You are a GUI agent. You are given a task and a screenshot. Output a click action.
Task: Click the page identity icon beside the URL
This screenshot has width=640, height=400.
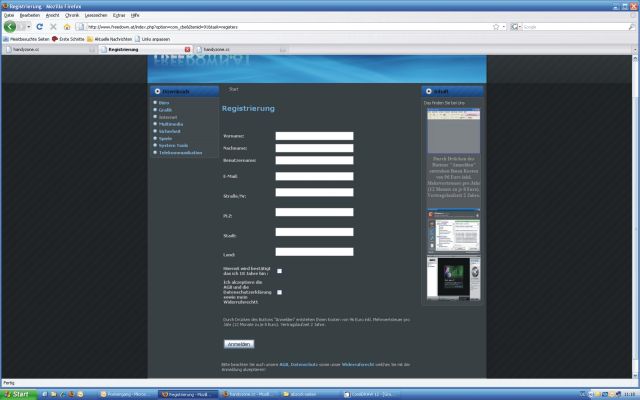(80, 27)
